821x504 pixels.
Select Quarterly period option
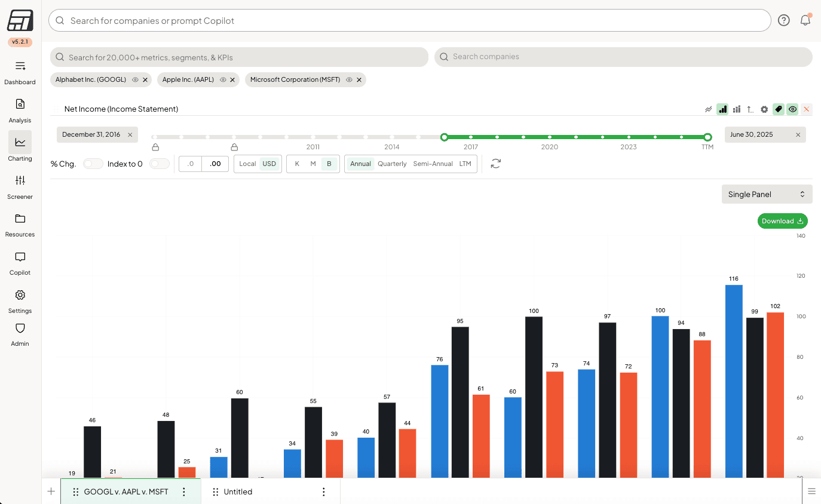[392, 163]
